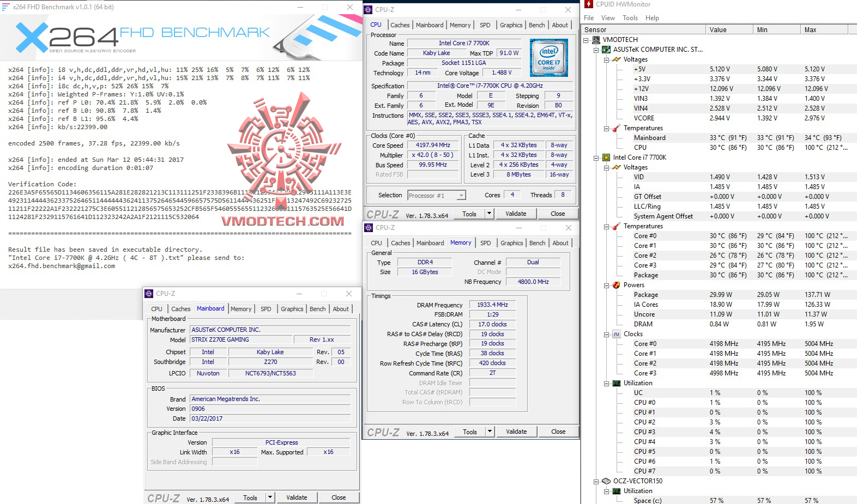Open the Processor #1 selection dropdown
The height and width of the screenshot is (504, 857).
coord(461,196)
